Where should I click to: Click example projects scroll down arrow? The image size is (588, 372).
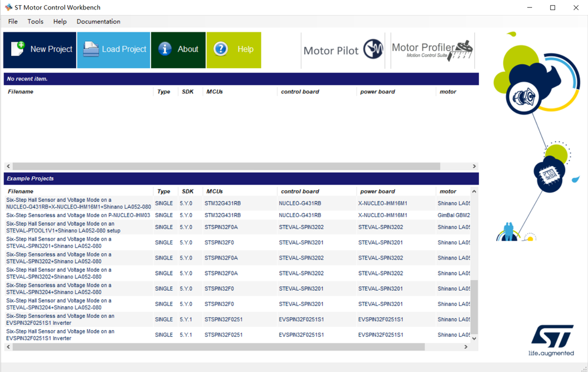click(x=474, y=338)
